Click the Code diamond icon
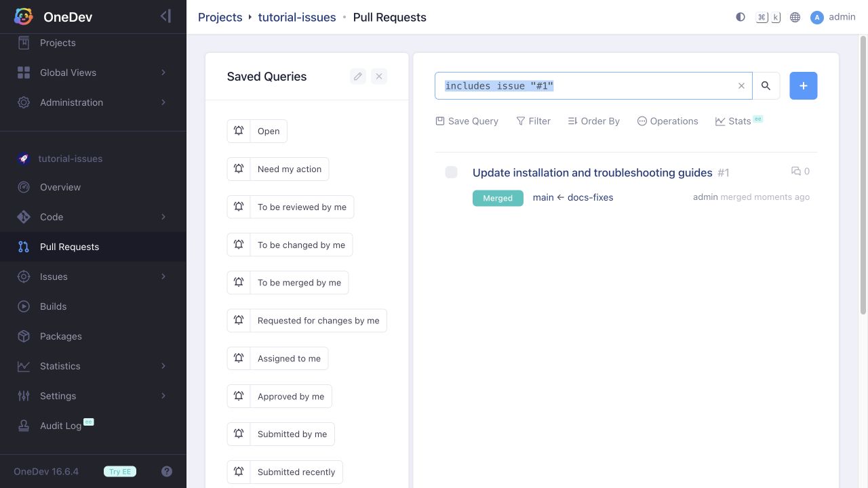The width and height of the screenshot is (868, 488). pos(24,217)
